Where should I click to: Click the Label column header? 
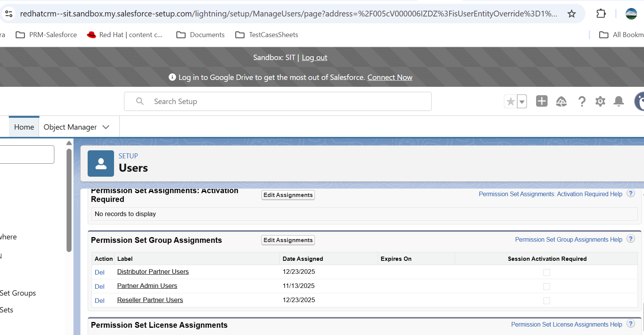(x=125, y=259)
